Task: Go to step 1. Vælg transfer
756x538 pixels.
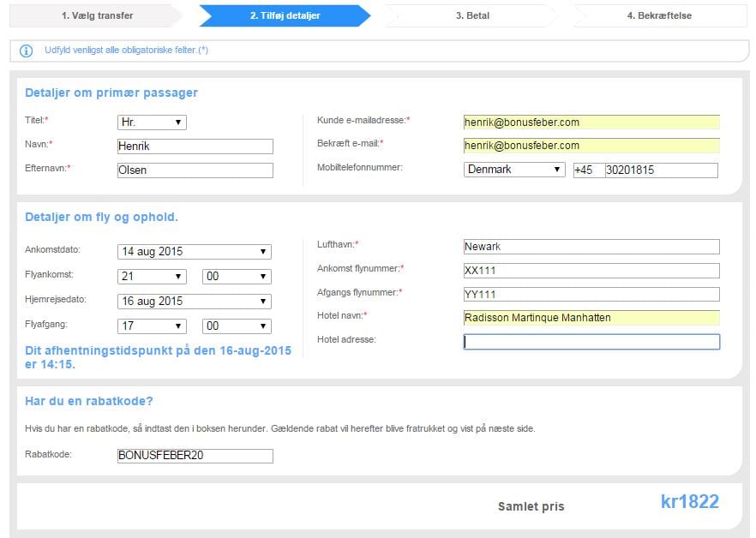Action: click(96, 15)
